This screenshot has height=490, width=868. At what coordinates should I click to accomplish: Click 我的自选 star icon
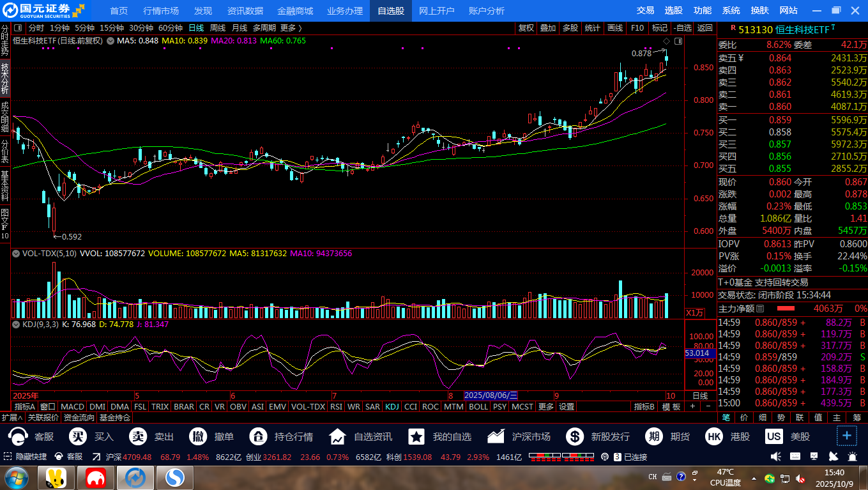(x=416, y=437)
